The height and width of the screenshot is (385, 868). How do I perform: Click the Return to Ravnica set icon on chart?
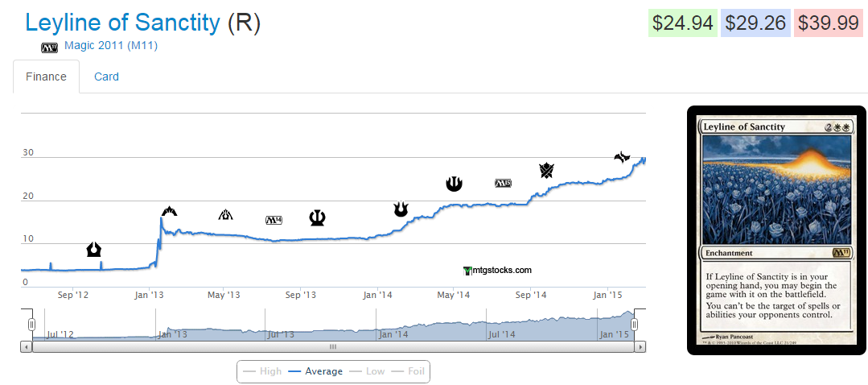click(x=93, y=249)
